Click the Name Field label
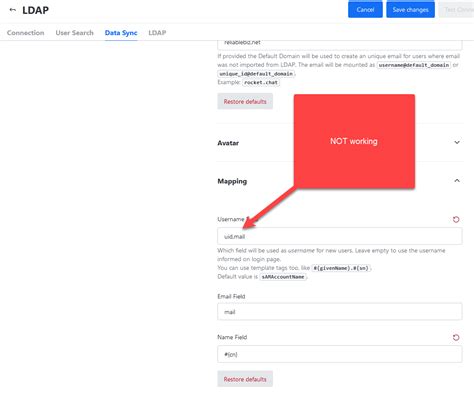The width and height of the screenshot is (474, 400). (x=232, y=337)
